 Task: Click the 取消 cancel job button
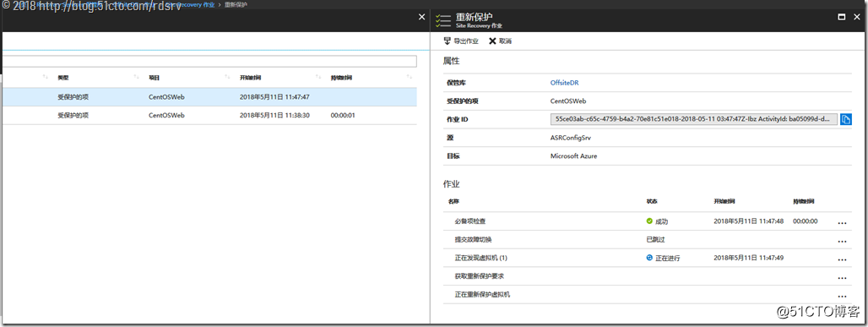[x=500, y=41]
